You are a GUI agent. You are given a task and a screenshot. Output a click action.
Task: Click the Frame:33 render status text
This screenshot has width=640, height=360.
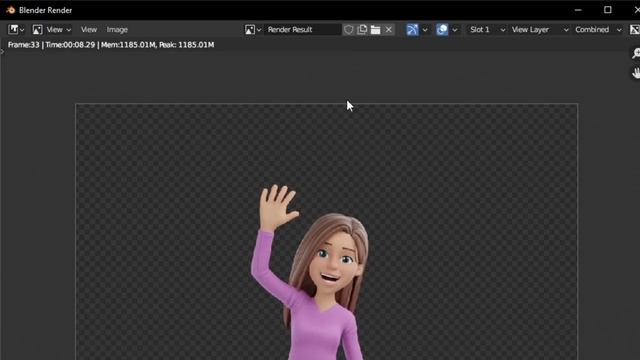[111, 45]
